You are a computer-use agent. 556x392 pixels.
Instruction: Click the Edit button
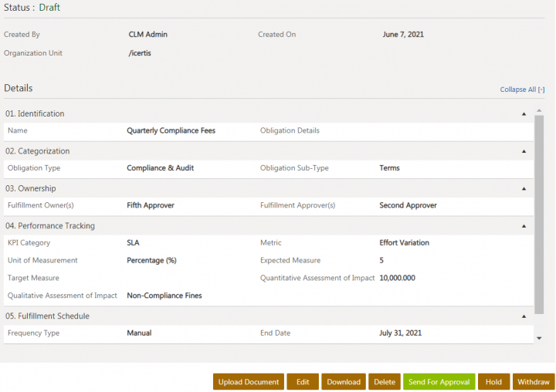[303, 382]
